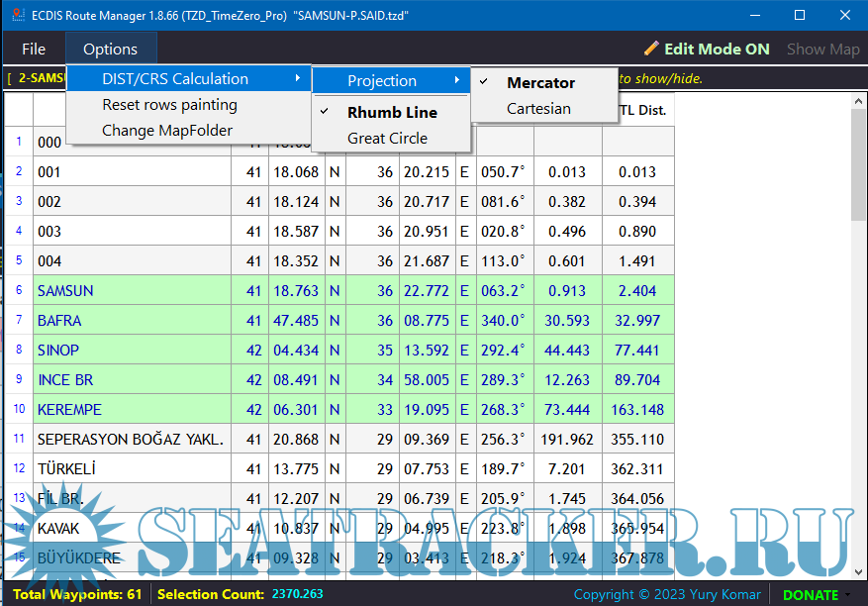Image resolution: width=868 pixels, height=606 pixels.
Task: Click the pencil Edit Mode icon
Action: [650, 49]
